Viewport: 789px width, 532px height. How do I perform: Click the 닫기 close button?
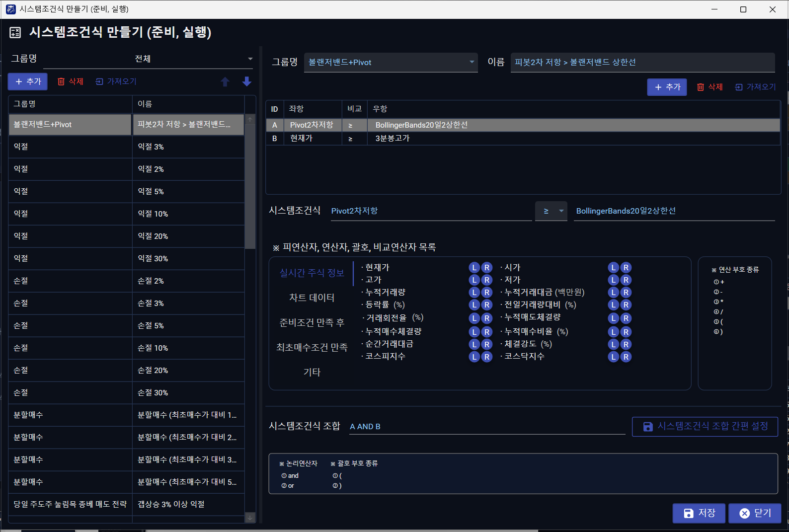[x=755, y=513]
